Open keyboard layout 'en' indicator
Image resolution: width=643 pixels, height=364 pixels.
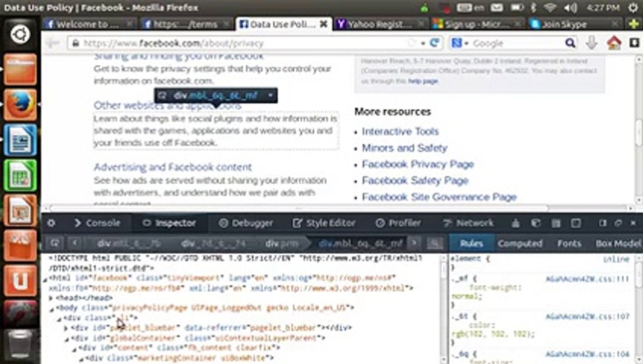pyautogui.click(x=470, y=8)
